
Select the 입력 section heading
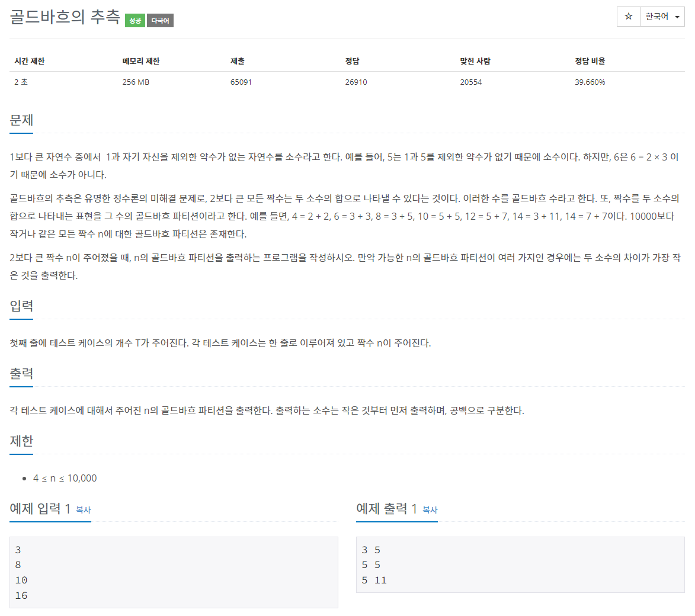tap(21, 306)
